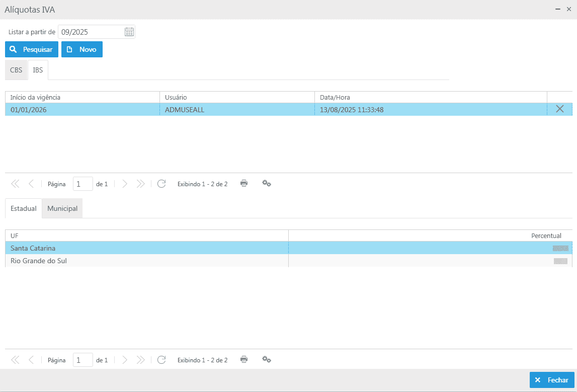Viewport: 577px width, 392px height.
Task: Open lower grid settings gears
Action: click(x=267, y=360)
